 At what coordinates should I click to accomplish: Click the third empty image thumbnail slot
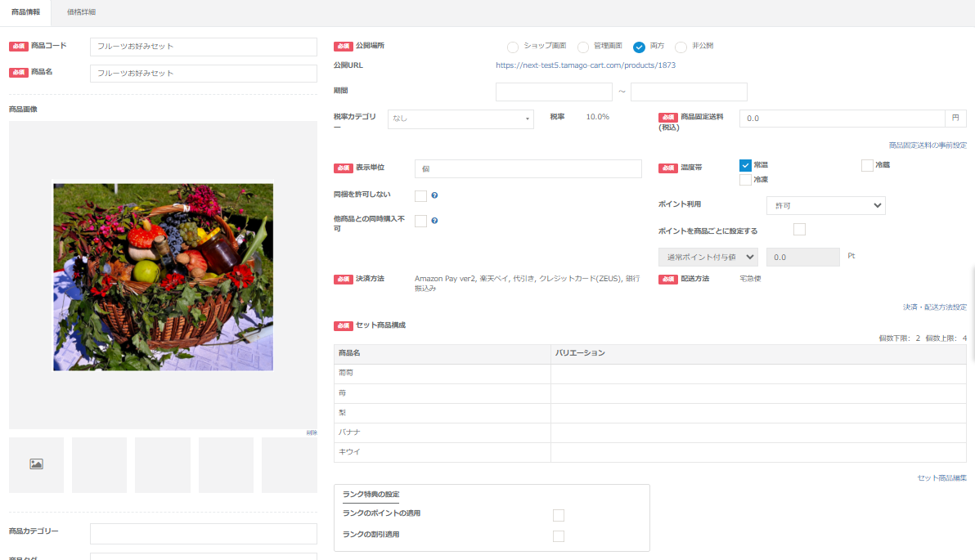coord(163,465)
